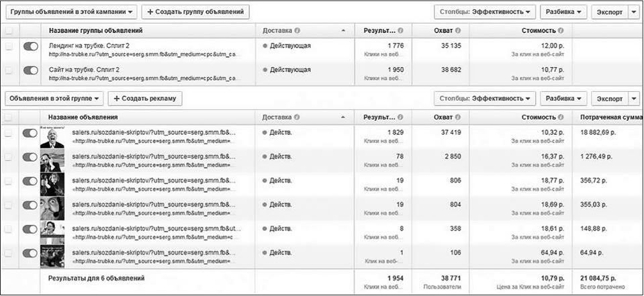Viewport: 644px width, 296px height.
Task: Expand top Столбцы: Эффективность dropdown
Action: click(x=485, y=12)
